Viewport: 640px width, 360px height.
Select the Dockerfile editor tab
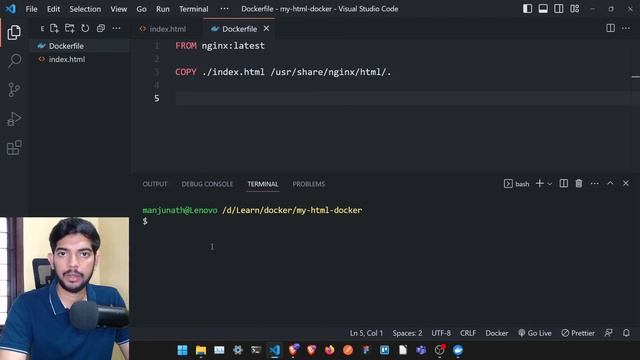pyautogui.click(x=239, y=29)
